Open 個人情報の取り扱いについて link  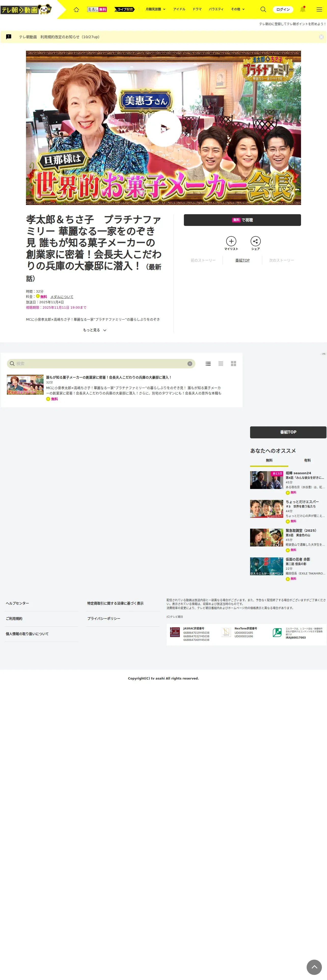[x=27, y=634]
